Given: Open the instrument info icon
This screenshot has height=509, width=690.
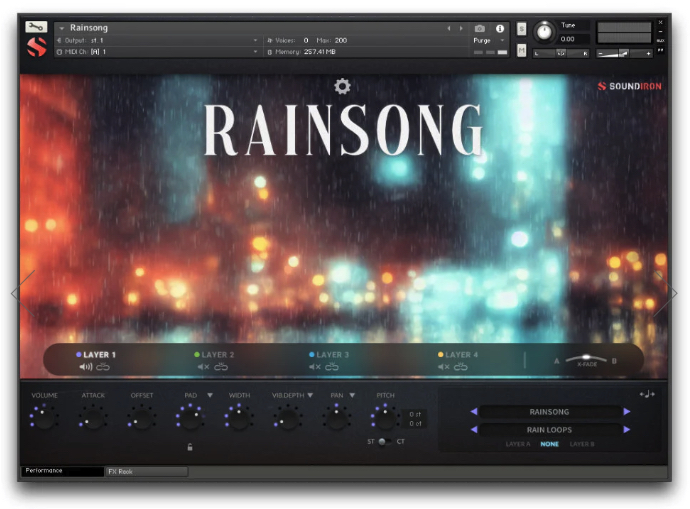Looking at the screenshot, I should pos(500,29).
